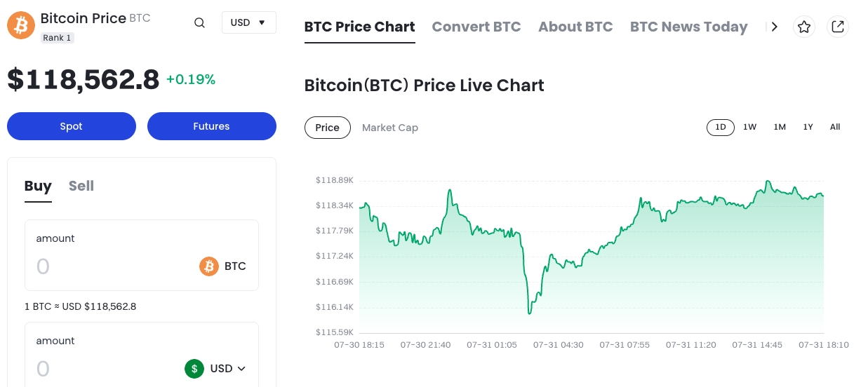The width and height of the screenshot is (868, 387).
Task: Open the Convert BTC tab
Action: 476,27
